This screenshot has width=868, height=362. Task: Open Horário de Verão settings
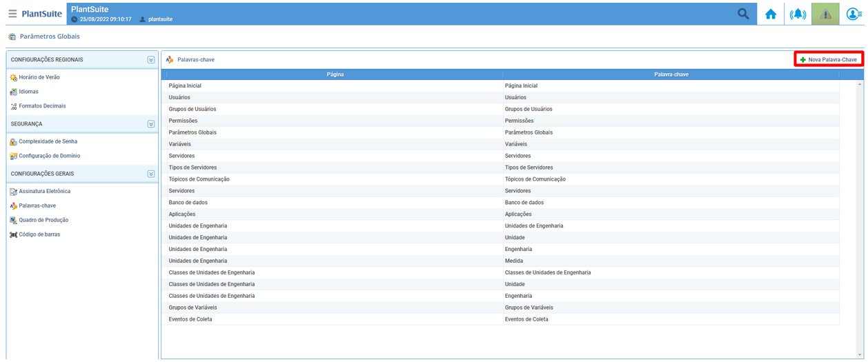tap(39, 77)
